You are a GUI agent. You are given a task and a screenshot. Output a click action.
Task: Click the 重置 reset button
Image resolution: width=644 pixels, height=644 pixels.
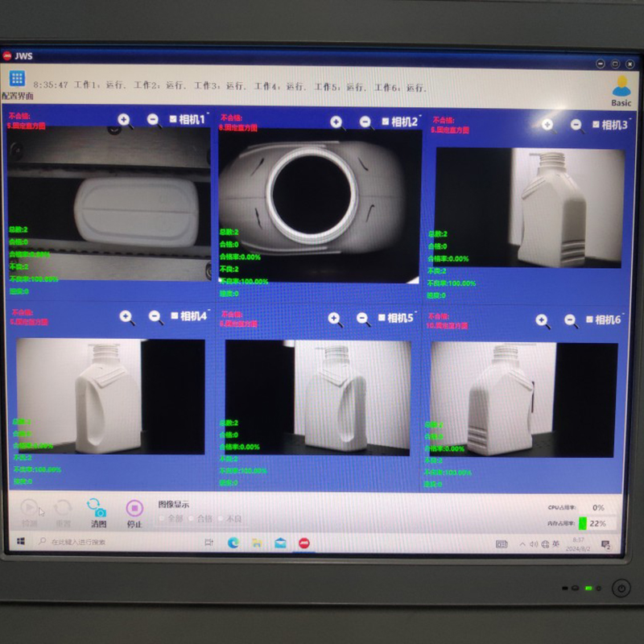(x=63, y=513)
